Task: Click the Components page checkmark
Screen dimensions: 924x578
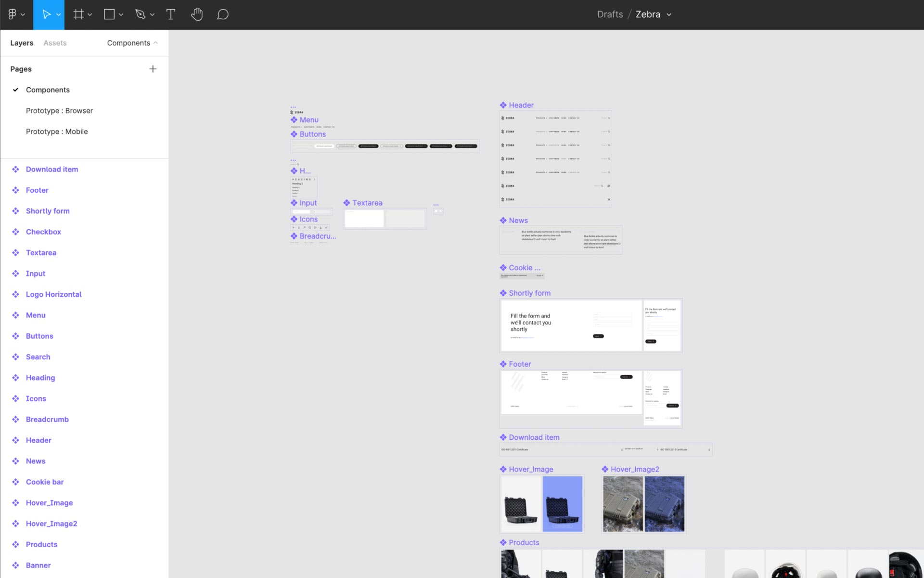Action: click(x=16, y=90)
